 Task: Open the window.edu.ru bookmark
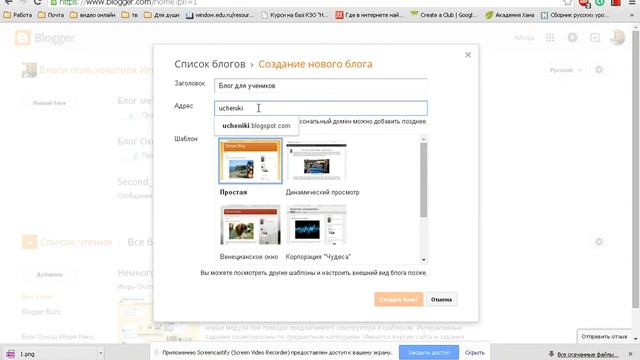(220, 15)
